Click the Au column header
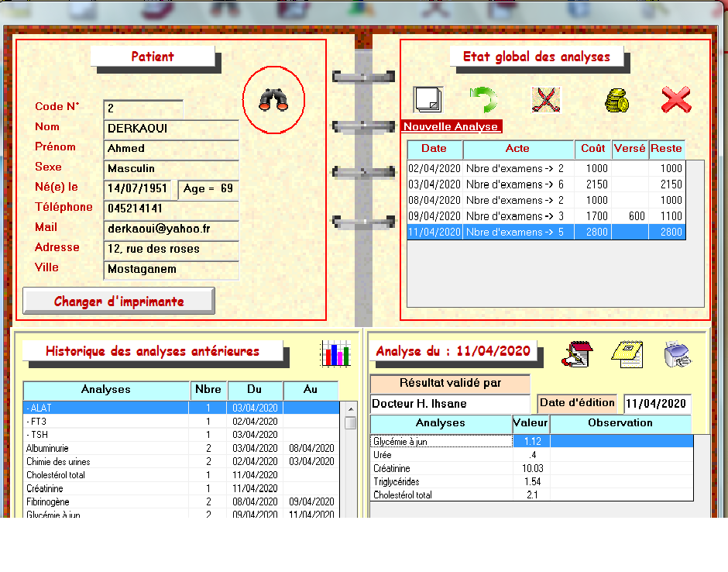This screenshot has height=572, width=728. click(x=311, y=390)
